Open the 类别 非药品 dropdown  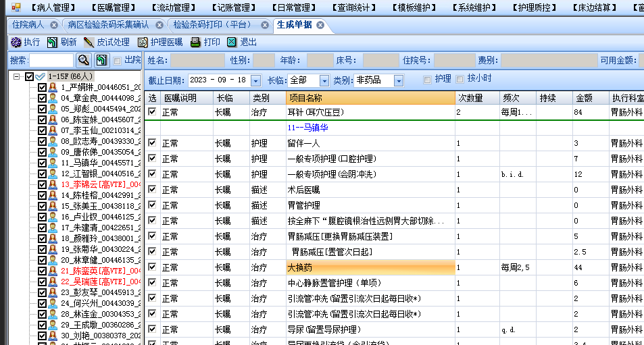pyautogui.click(x=399, y=81)
